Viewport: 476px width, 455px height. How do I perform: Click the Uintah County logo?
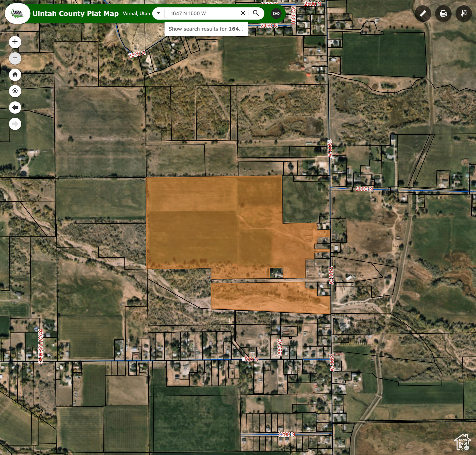click(17, 14)
